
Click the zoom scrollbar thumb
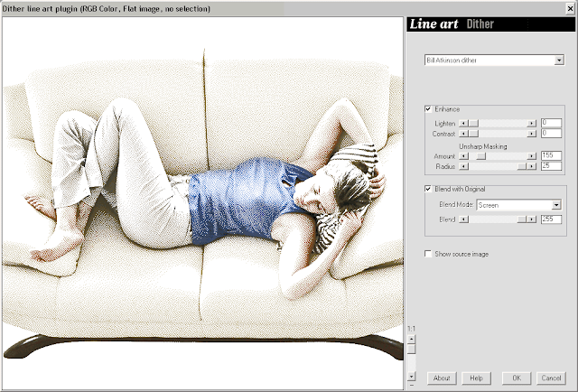click(412, 349)
